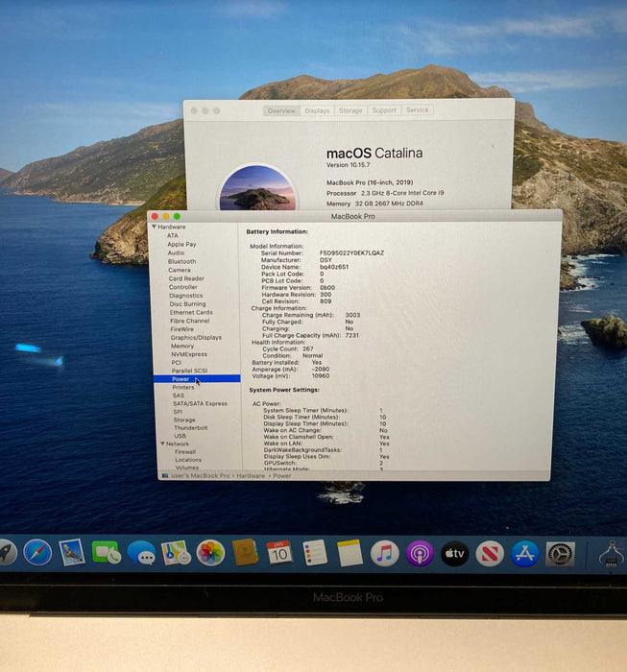This screenshot has height=672, width=627.
Task: Click the computer icon in the path bar
Action: pos(165,476)
